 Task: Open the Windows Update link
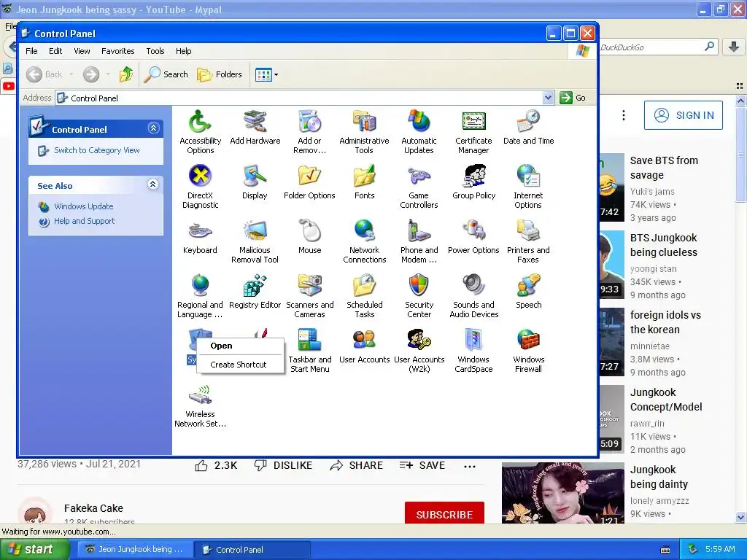click(83, 206)
